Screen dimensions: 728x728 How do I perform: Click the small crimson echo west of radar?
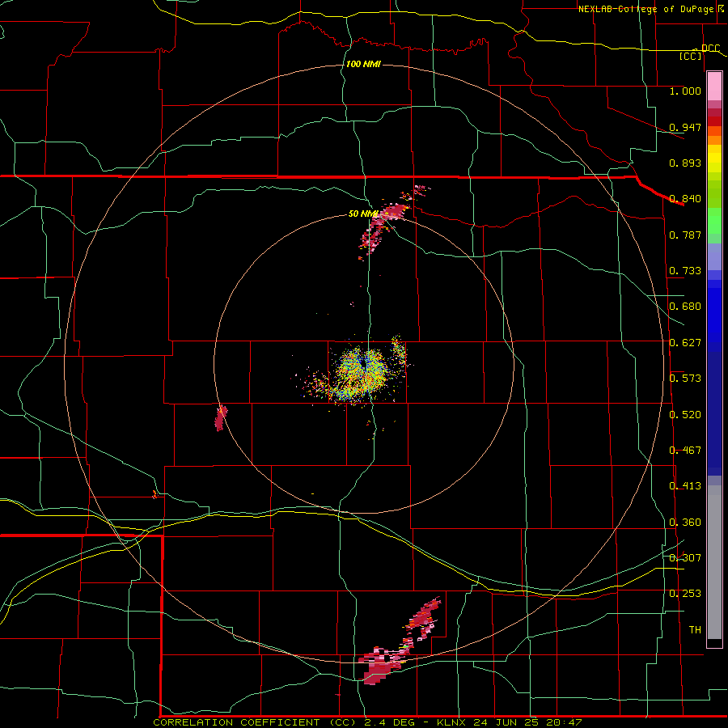point(221,418)
